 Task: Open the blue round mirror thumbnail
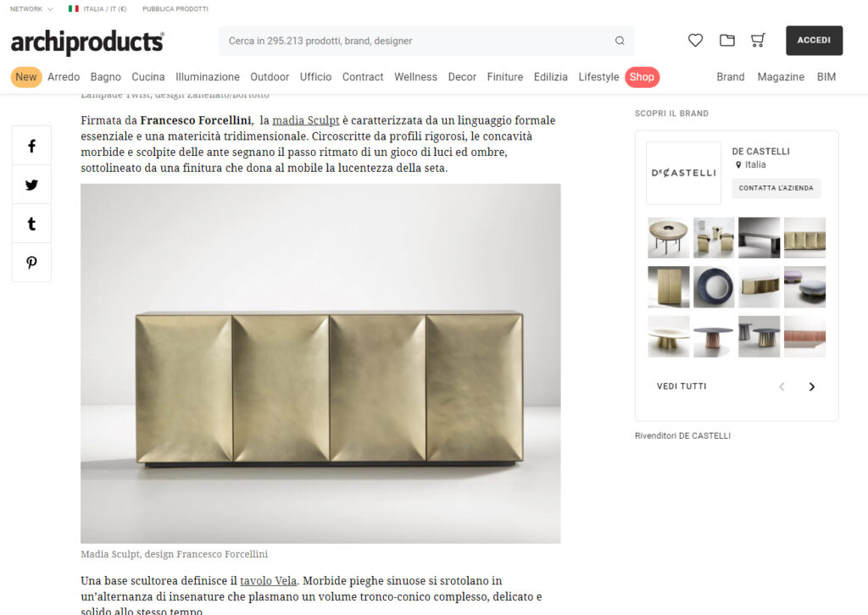714,287
